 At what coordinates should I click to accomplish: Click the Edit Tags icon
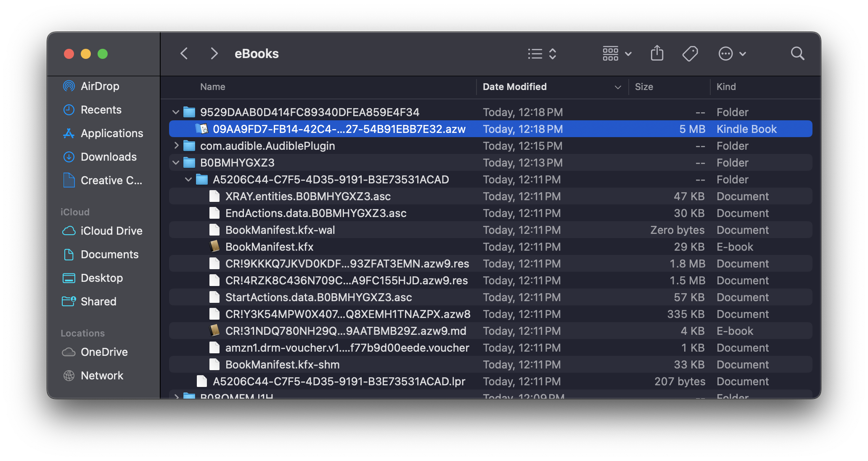click(690, 53)
